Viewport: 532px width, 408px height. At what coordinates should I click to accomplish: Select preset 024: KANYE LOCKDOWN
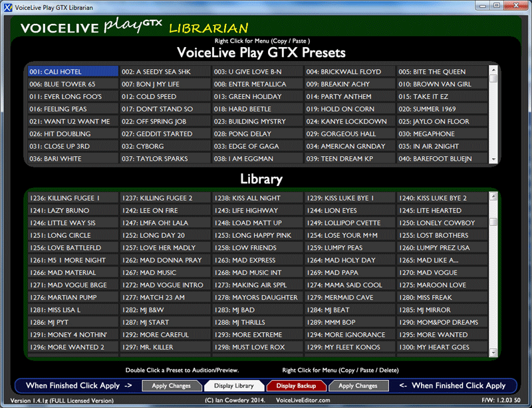pyautogui.click(x=350, y=122)
